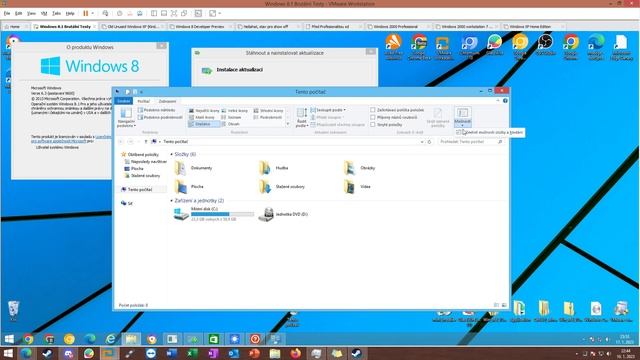Toggle Skryté položky checkbox
Viewport: 640px width, 360px height.
pos(373,124)
